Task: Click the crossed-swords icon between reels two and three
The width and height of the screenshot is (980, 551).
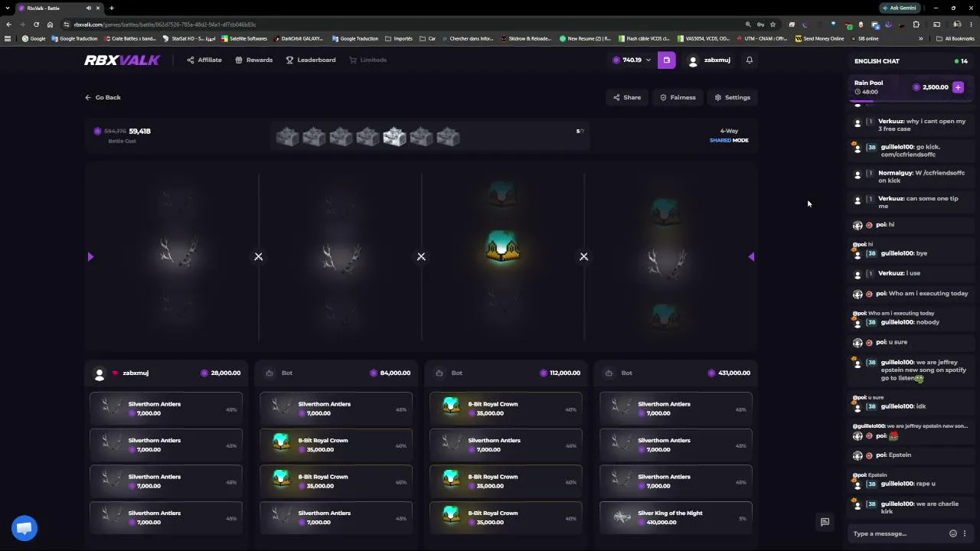Action: [x=421, y=256]
